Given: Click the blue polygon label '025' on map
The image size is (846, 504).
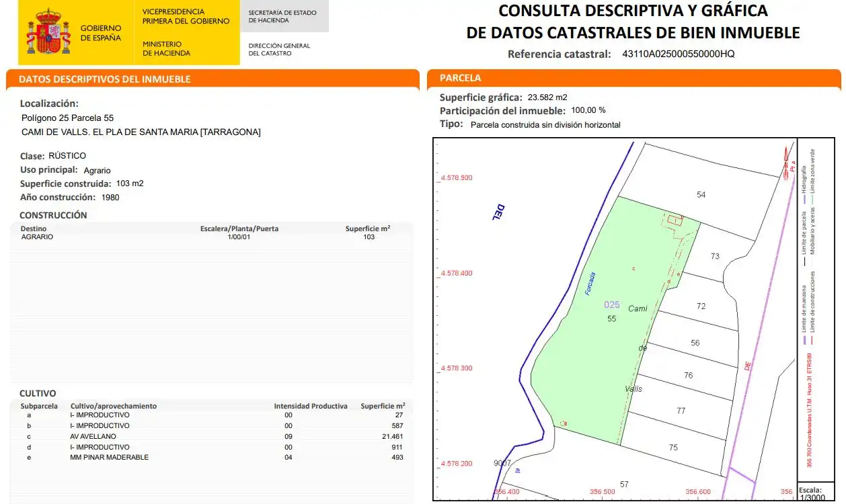Looking at the screenshot, I should pyautogui.click(x=611, y=305).
